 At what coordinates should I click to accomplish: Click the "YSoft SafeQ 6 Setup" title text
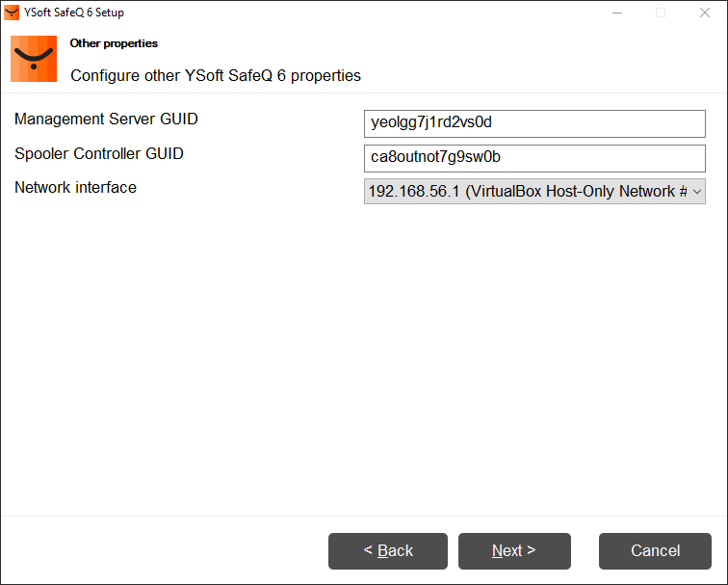tap(74, 13)
